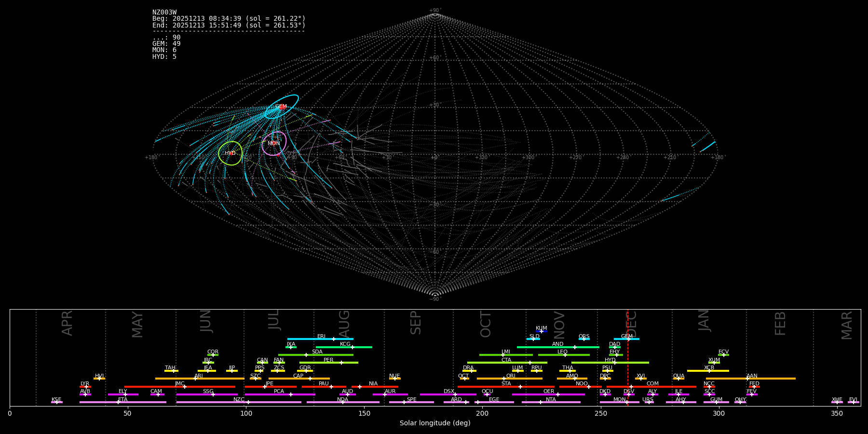Click the SDA shower label
Screen dimensions: 868x434
pos(317,352)
